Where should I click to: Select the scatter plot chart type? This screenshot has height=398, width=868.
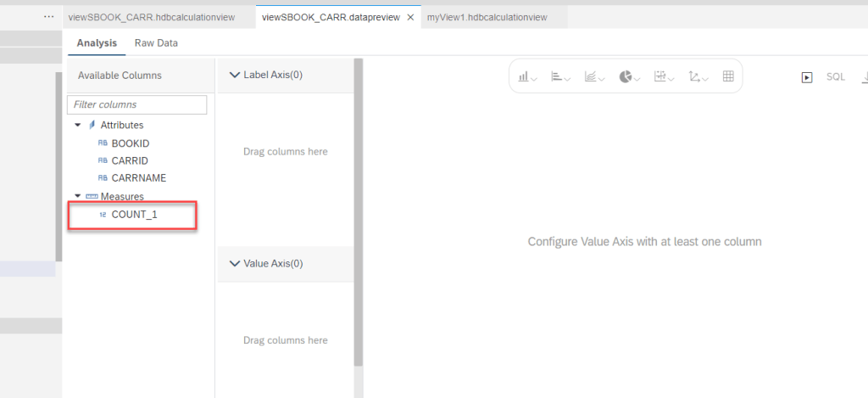698,76
